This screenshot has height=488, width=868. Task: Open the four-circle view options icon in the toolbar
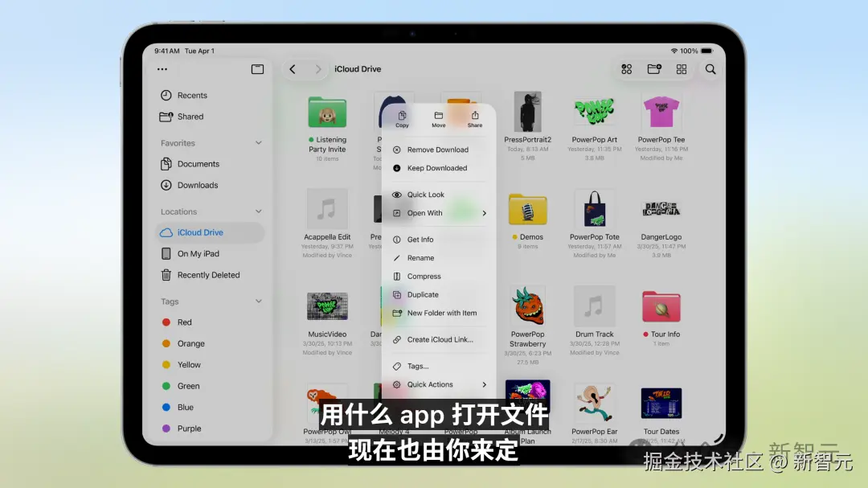(627, 69)
